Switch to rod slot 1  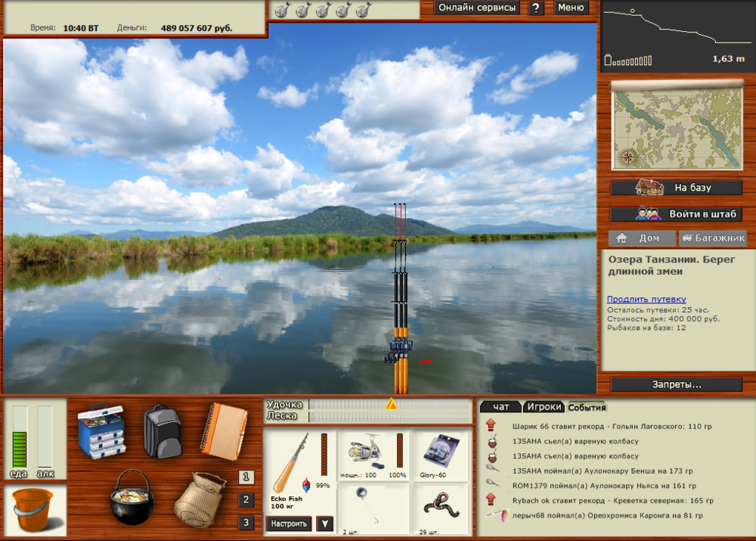point(246,477)
